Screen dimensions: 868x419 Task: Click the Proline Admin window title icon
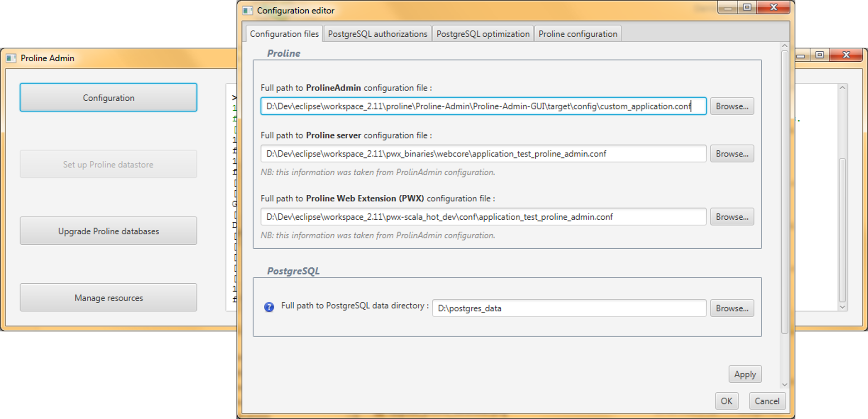click(x=11, y=58)
